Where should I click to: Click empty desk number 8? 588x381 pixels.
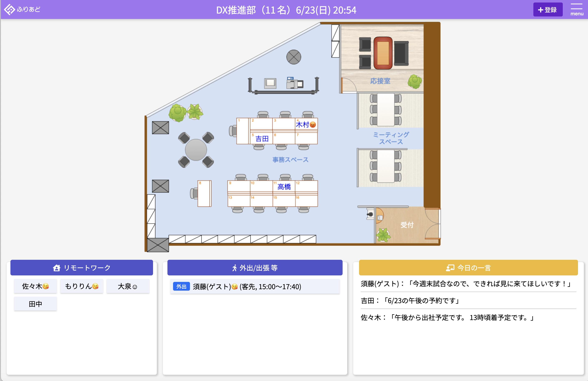[204, 193]
